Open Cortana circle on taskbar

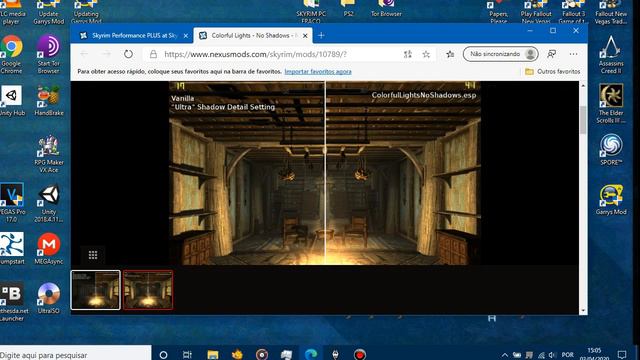tap(163, 355)
